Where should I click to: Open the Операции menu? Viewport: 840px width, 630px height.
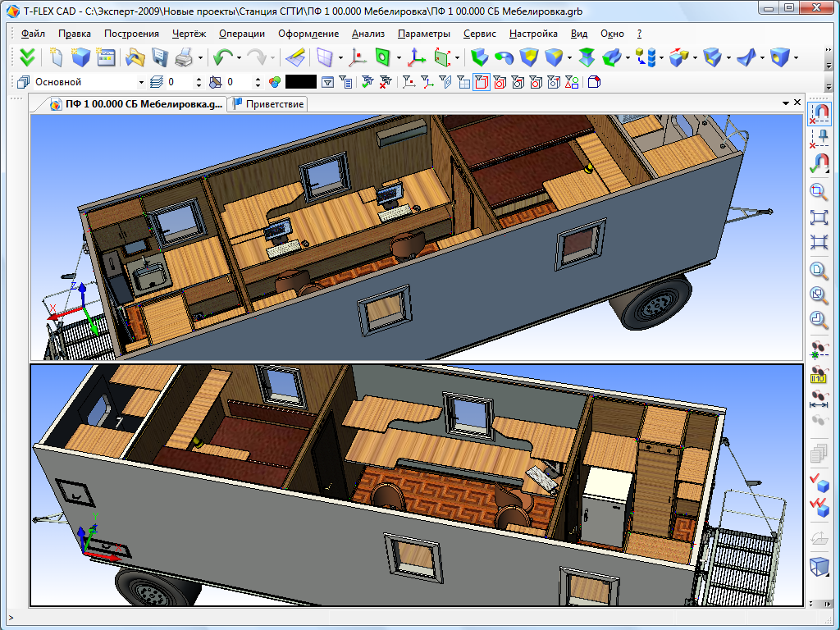click(241, 34)
